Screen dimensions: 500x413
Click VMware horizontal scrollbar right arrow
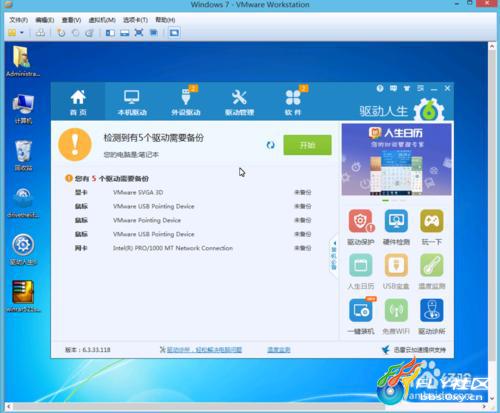(484, 406)
